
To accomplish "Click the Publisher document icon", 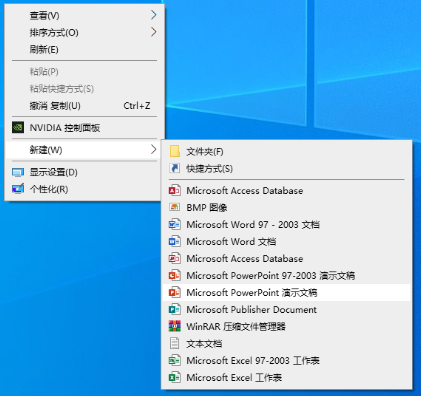I will [175, 309].
